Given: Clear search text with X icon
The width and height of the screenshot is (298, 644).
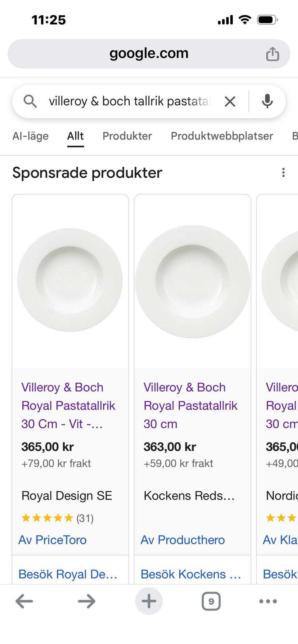Looking at the screenshot, I should [230, 101].
